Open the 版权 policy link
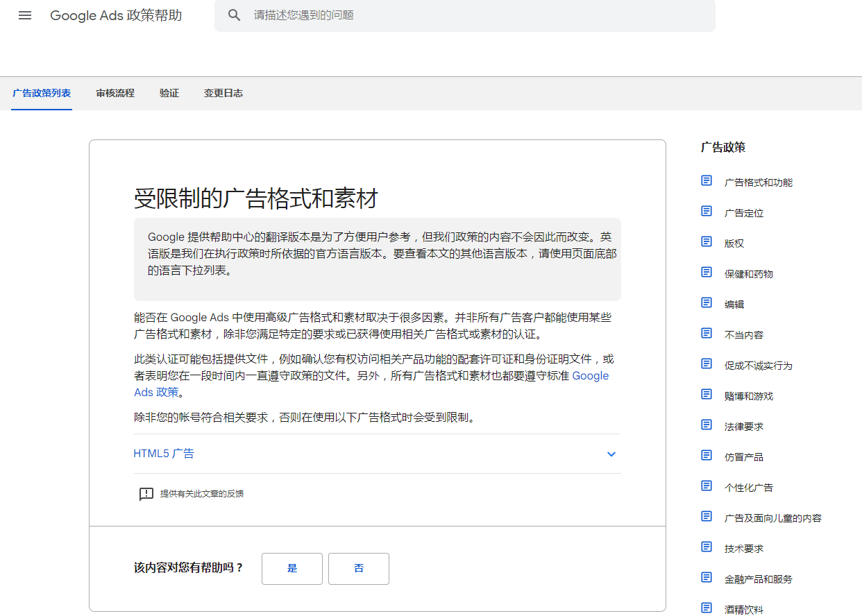Screen dimensions: 862x616 (734, 243)
